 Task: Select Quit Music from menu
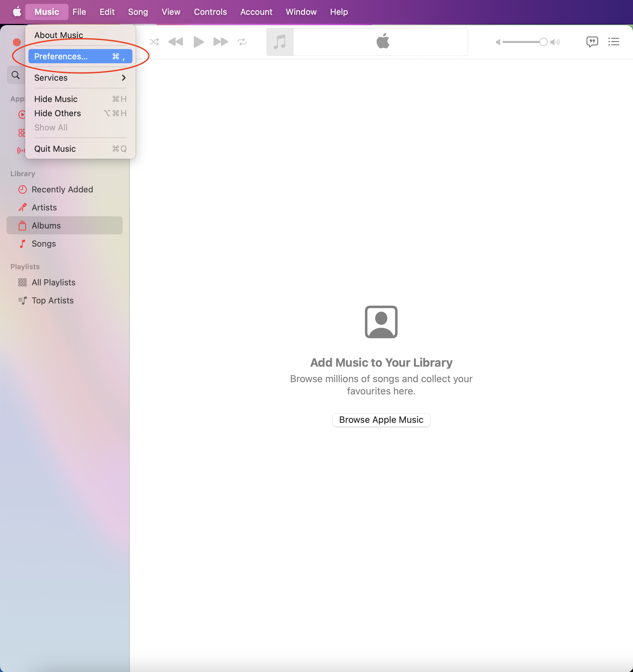coord(55,148)
